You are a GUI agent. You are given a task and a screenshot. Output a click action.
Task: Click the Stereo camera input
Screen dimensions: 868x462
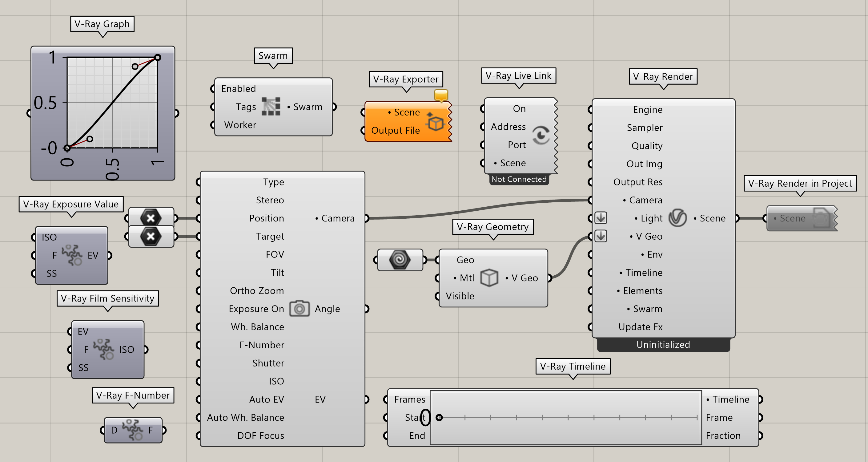(x=270, y=200)
